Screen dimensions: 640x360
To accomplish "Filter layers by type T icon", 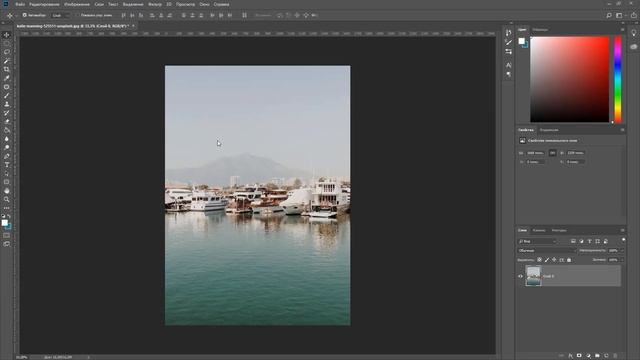I will (589, 241).
